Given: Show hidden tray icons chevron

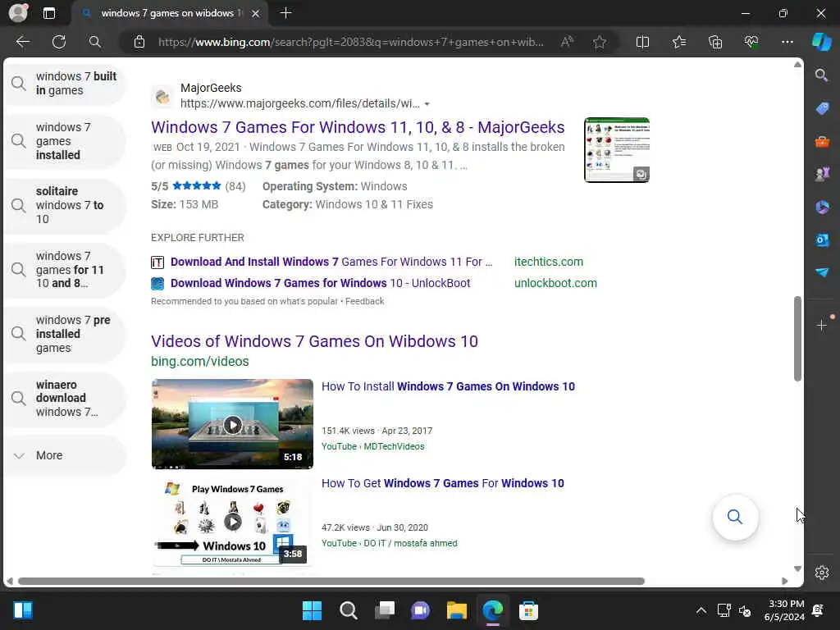Looking at the screenshot, I should coord(701,610).
